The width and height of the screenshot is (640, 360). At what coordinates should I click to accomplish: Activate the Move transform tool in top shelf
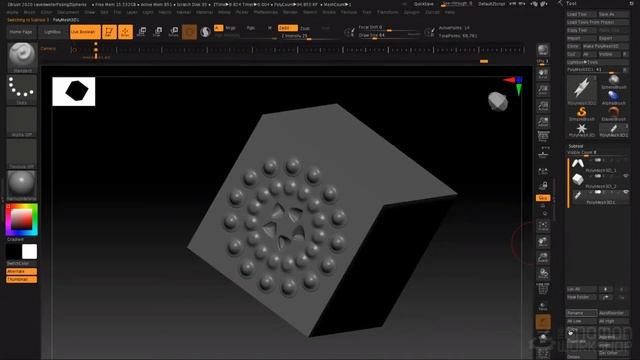[142, 31]
